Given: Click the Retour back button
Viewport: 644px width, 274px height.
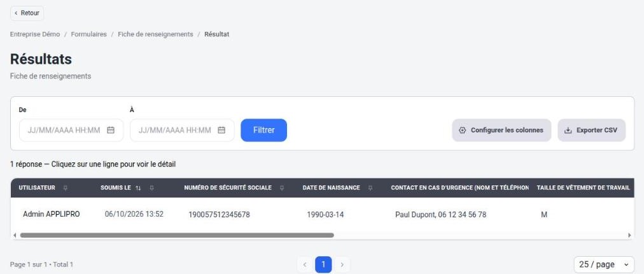Looking at the screenshot, I should [27, 13].
